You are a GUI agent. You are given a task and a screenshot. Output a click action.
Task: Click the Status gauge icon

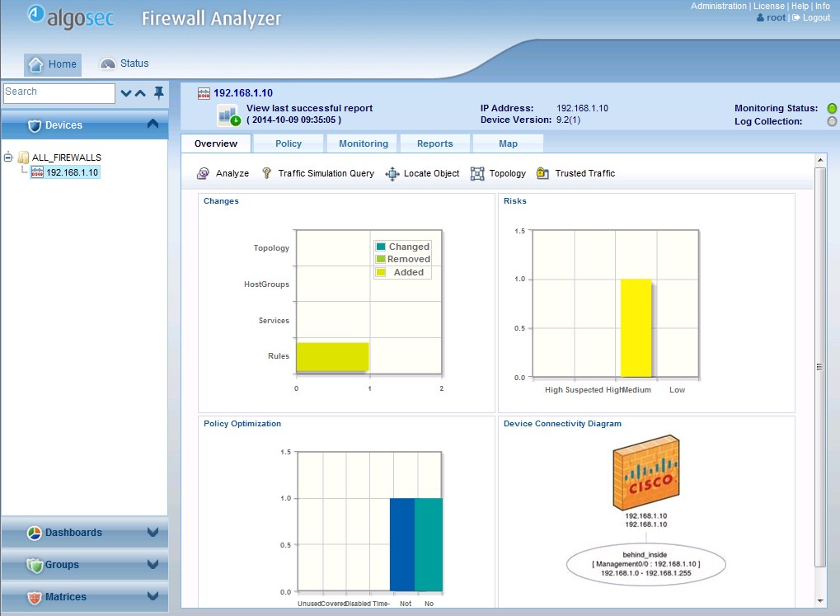click(108, 63)
